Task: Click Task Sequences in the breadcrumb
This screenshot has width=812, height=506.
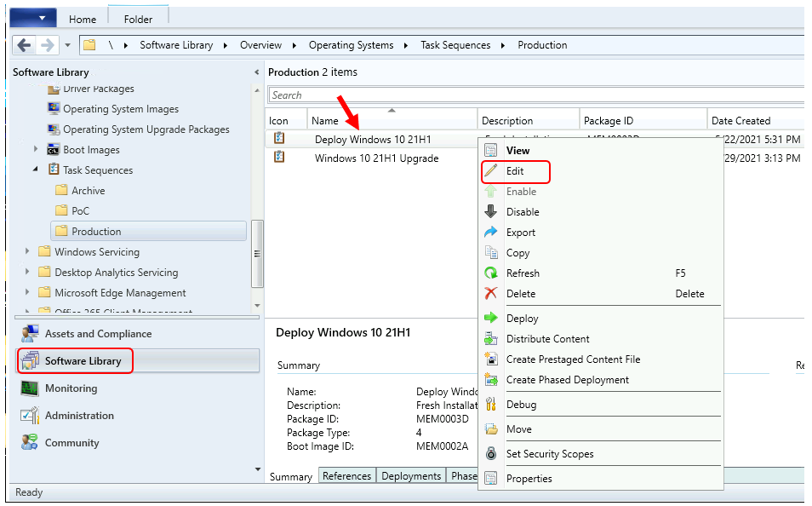Action: [455, 45]
